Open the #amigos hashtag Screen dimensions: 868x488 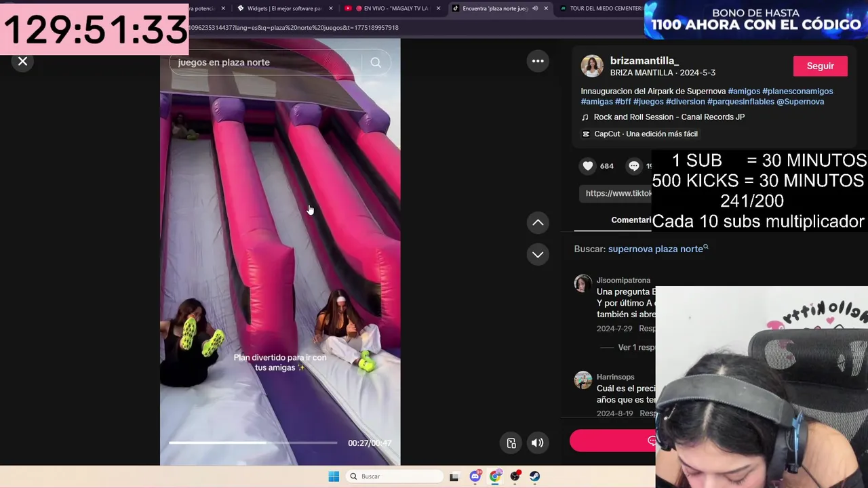(744, 91)
